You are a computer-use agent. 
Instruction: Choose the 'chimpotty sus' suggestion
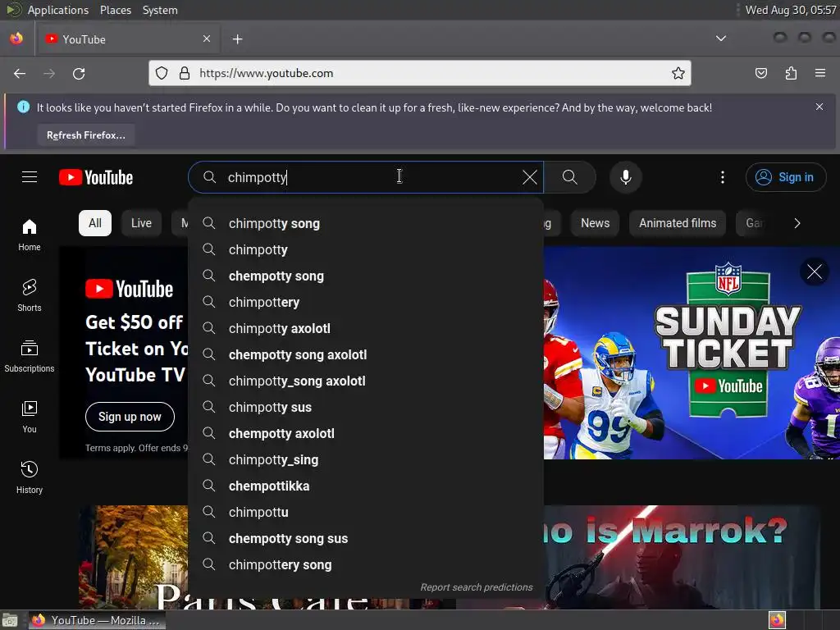pyautogui.click(x=366, y=407)
